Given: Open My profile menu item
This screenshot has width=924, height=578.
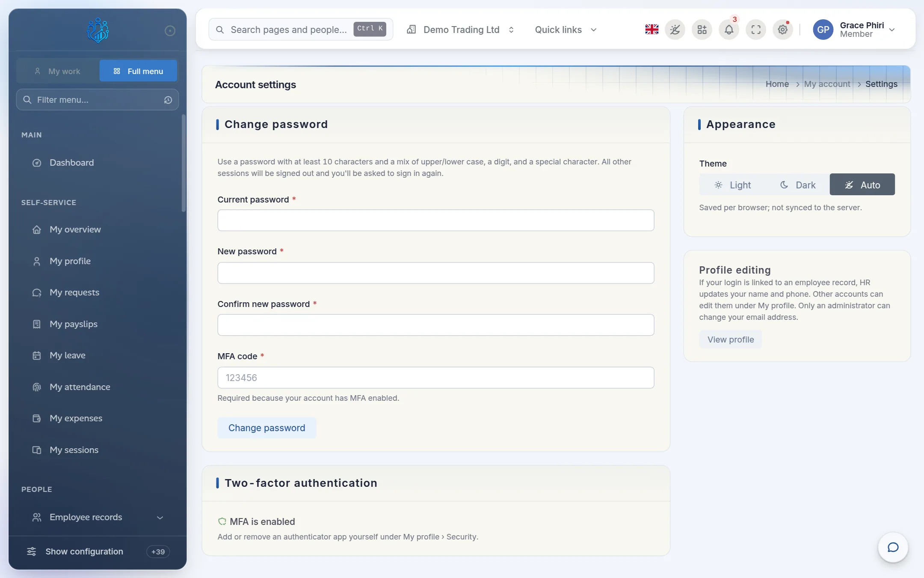Looking at the screenshot, I should tap(98, 261).
